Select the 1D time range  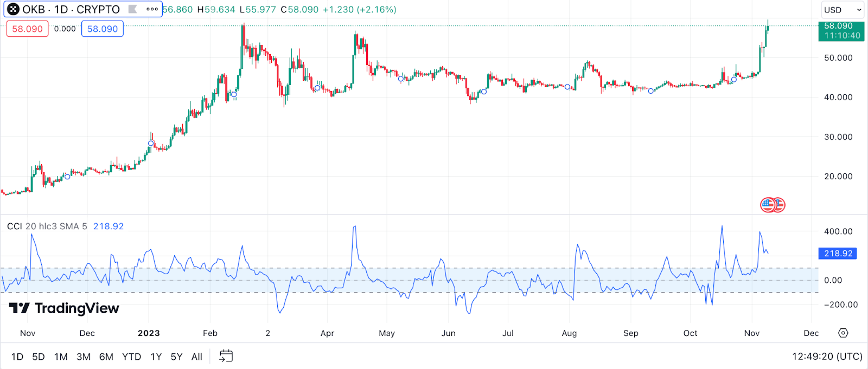(x=17, y=357)
